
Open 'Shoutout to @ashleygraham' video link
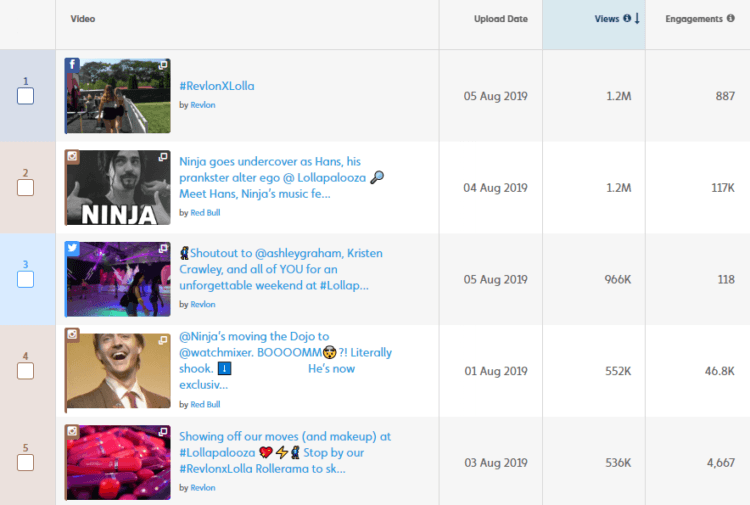[x=281, y=269]
